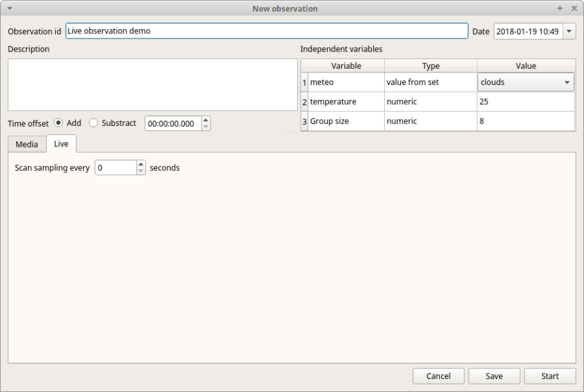Select the temperature variable cell
This screenshot has width=584, height=392.
click(x=346, y=102)
